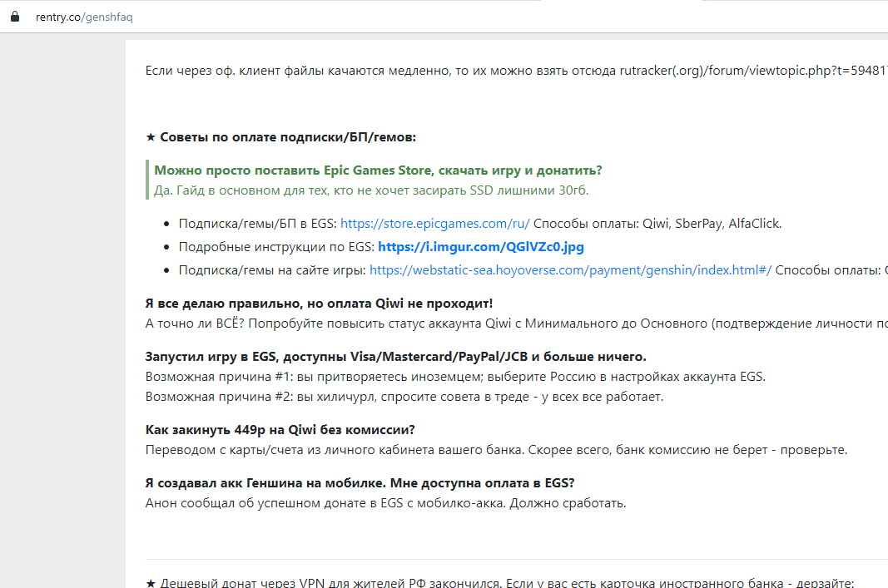
Task: Open the store.epicgames.com/ru/ link
Action: click(x=435, y=224)
